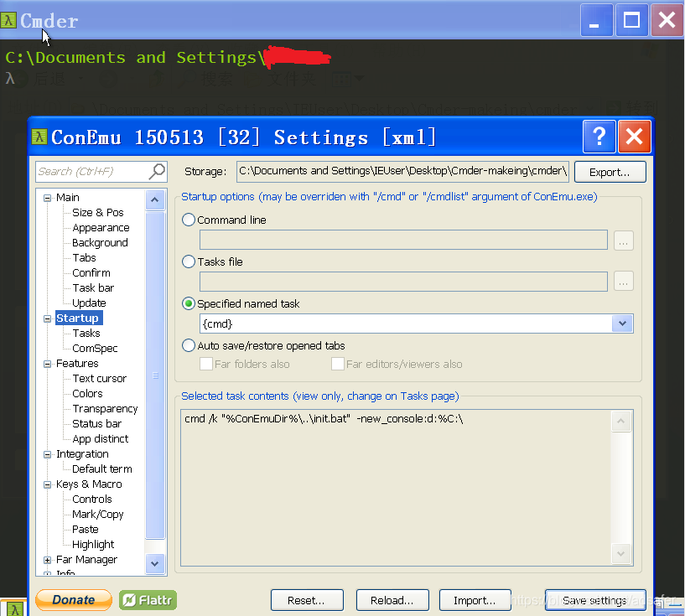The image size is (685, 616).
Task: Click the Reload button
Action: click(x=392, y=600)
